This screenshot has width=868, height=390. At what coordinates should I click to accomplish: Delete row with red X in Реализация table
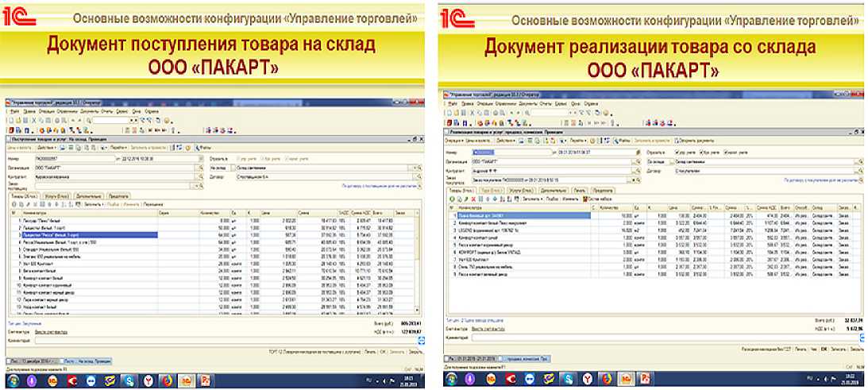click(473, 199)
